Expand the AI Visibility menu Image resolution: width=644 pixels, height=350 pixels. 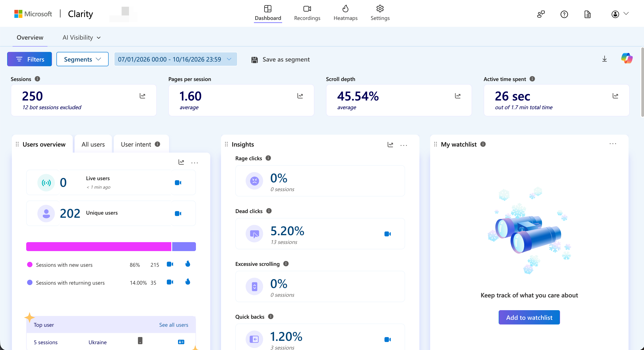pos(82,37)
